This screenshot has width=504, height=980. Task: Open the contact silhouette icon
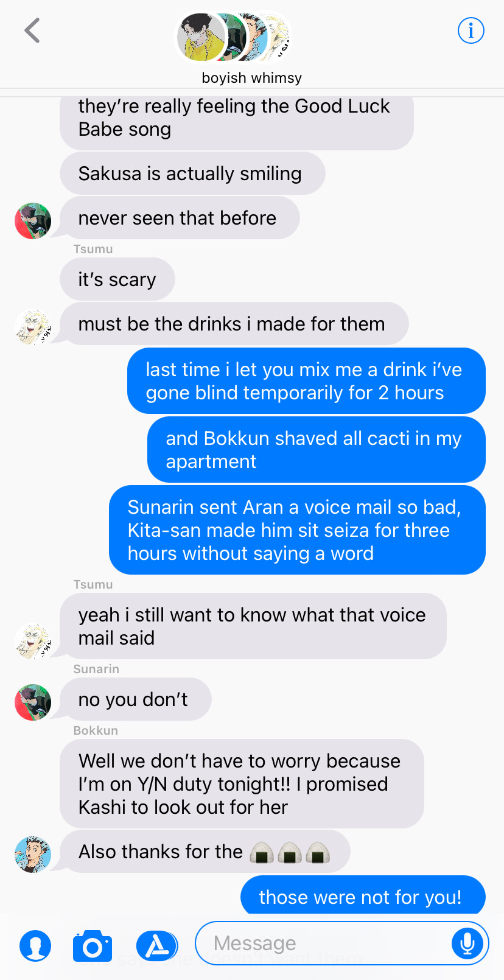(35, 945)
